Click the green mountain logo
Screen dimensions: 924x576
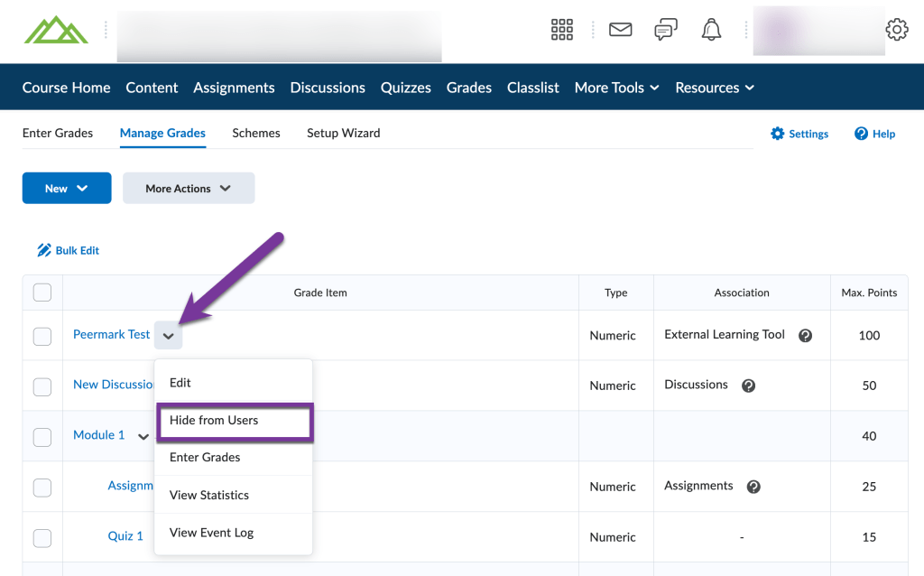[x=56, y=30]
